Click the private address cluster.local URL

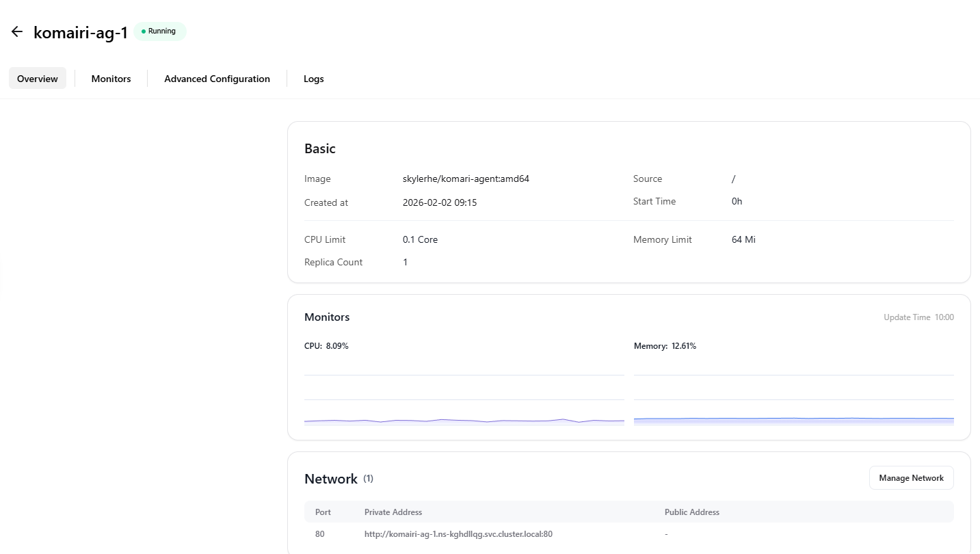(x=458, y=534)
